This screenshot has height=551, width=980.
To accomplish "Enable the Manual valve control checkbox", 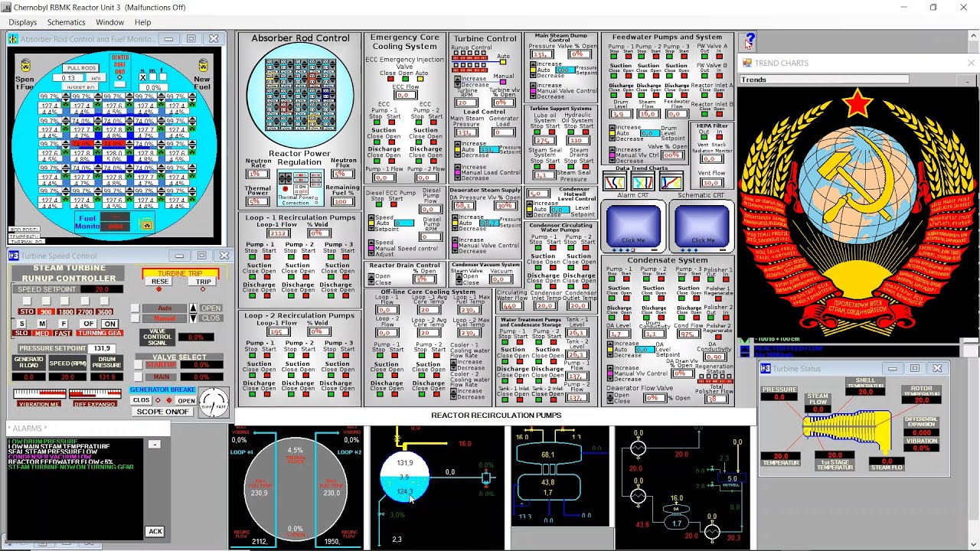I will coord(135,318).
